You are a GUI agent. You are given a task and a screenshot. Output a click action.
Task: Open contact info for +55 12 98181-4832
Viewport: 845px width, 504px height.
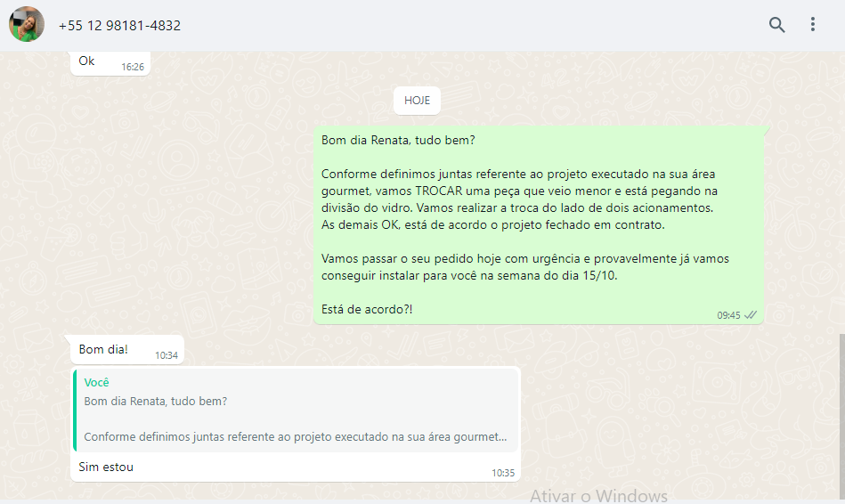point(119,25)
